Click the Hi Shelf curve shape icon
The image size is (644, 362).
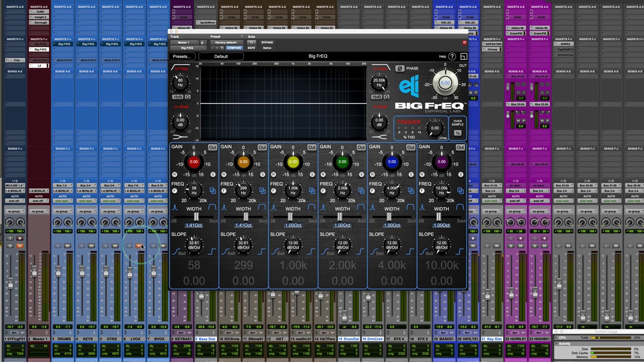tap(379, 136)
